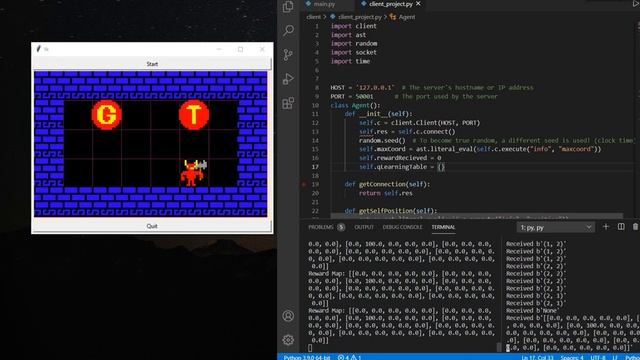640x360 pixels.
Task: Select the Terminal panel tab
Action: point(443,227)
